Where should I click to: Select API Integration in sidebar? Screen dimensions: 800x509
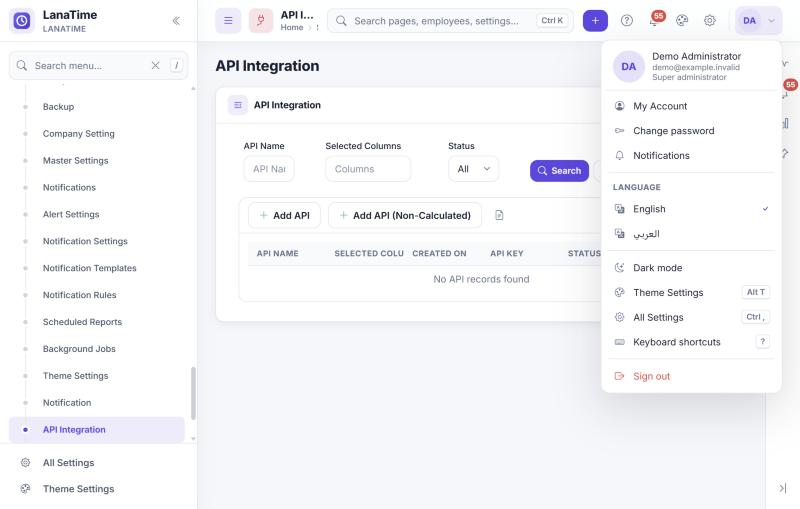[97, 430]
